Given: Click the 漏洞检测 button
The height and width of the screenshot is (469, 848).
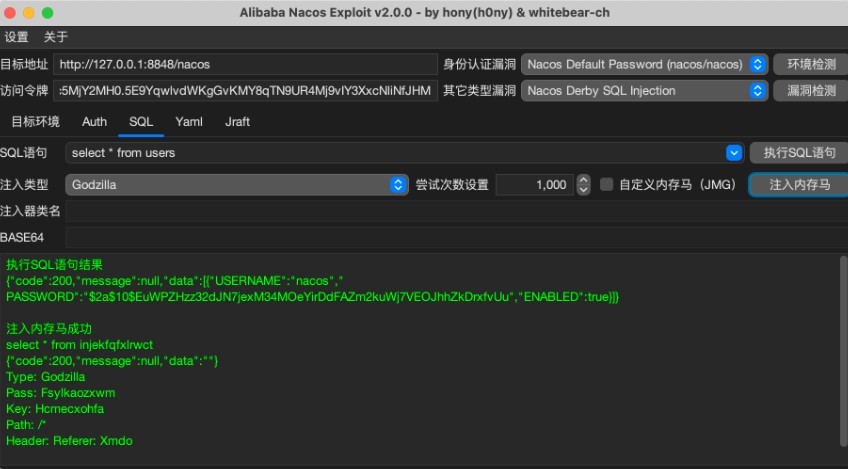Looking at the screenshot, I should 811,90.
